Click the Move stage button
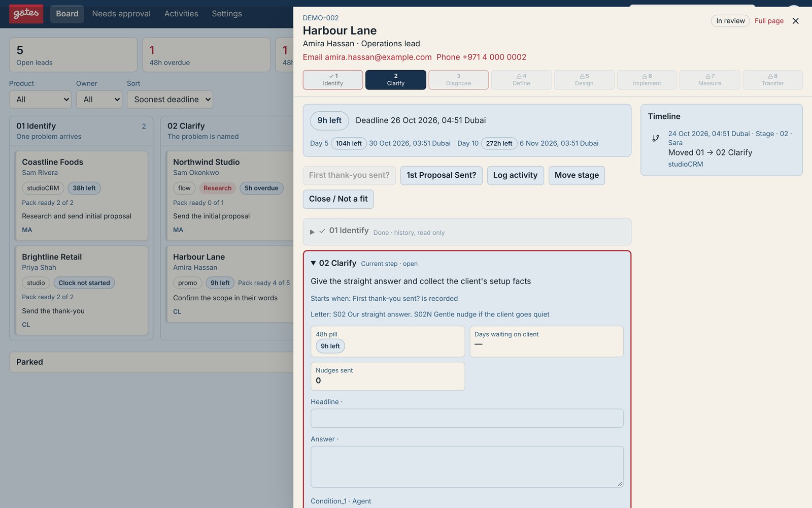 pos(577,175)
